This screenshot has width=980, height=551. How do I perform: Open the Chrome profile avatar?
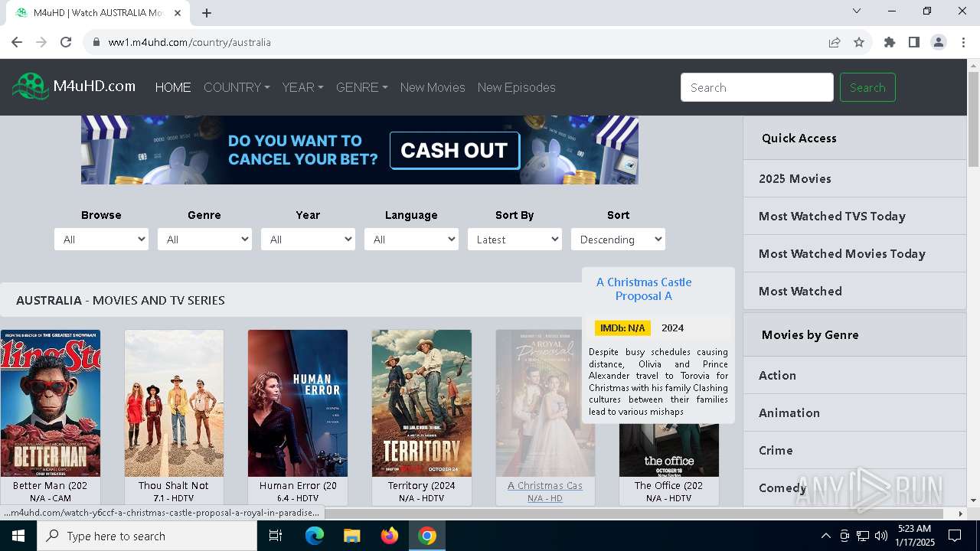pos(939,42)
